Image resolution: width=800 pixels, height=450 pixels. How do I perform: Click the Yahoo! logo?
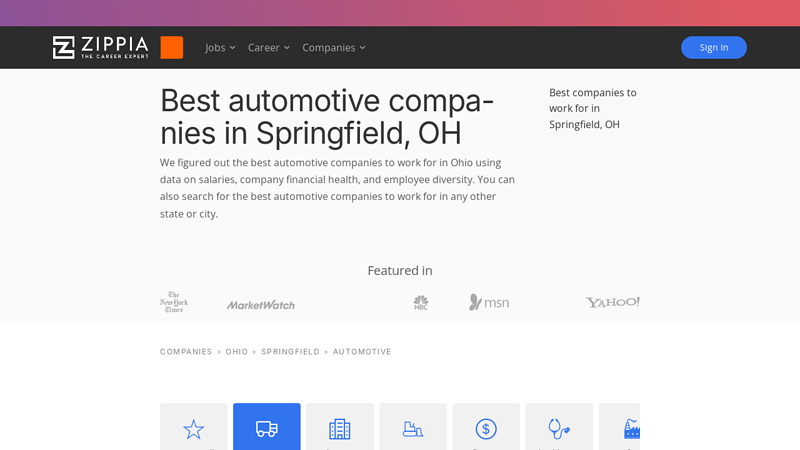tap(612, 302)
